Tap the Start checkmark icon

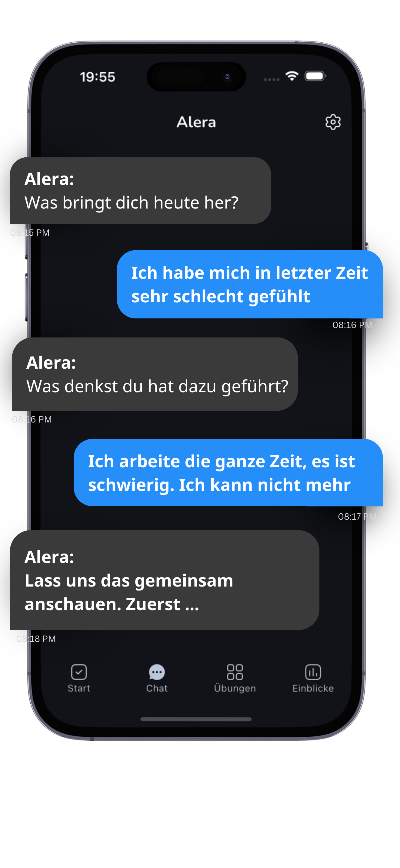pos(79,672)
